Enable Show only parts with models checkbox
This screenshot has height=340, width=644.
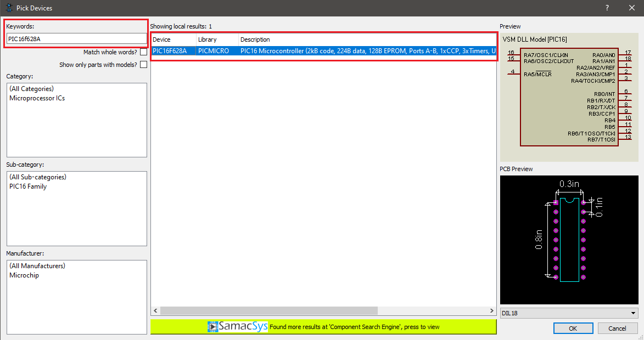point(143,65)
